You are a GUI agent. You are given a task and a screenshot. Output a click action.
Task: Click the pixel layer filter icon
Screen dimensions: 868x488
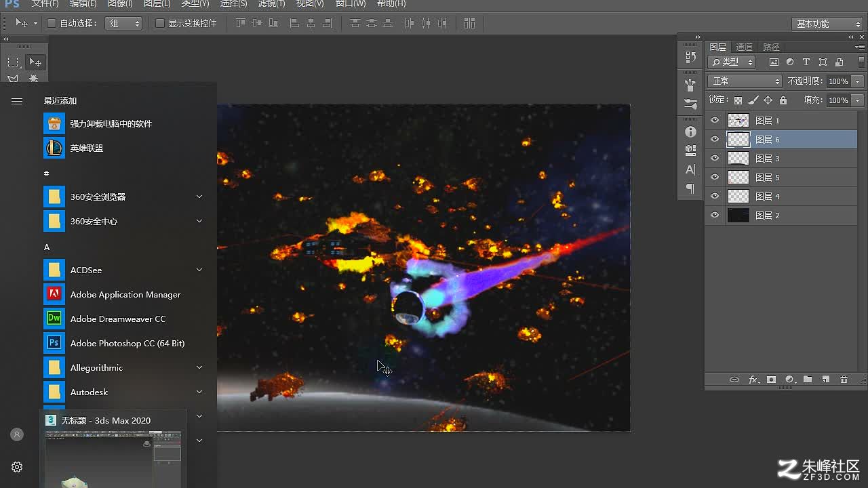click(774, 62)
